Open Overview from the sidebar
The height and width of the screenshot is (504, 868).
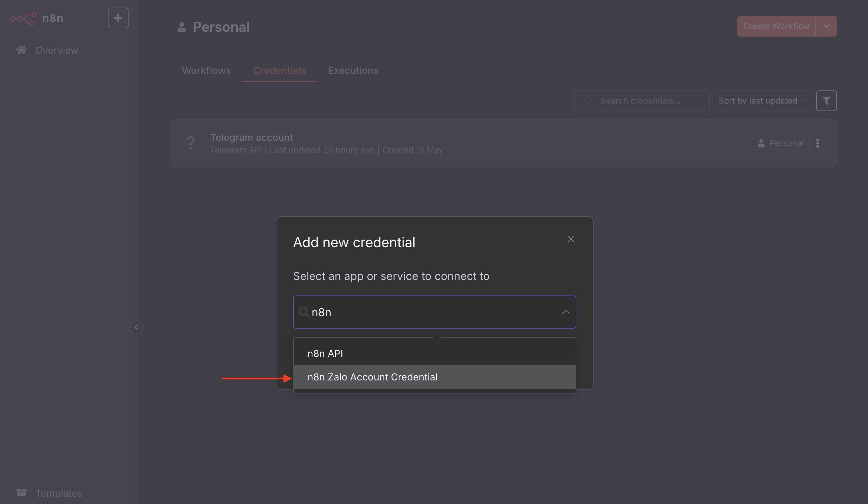click(x=47, y=50)
